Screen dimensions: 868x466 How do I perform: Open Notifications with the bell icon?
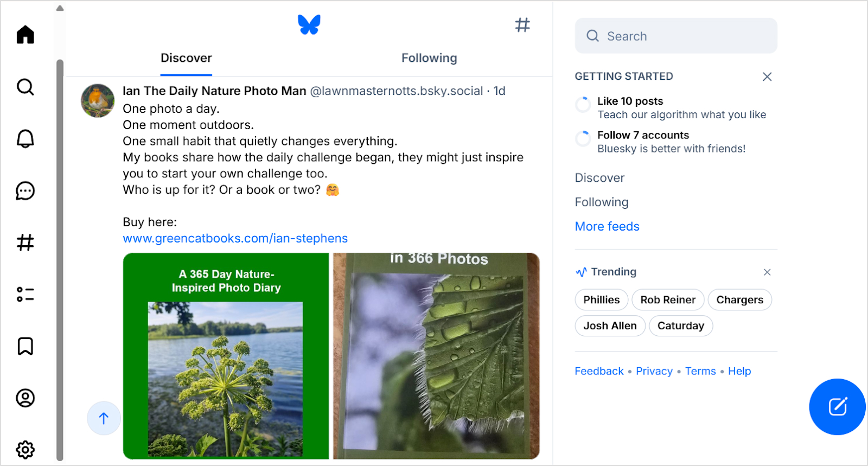click(x=24, y=138)
